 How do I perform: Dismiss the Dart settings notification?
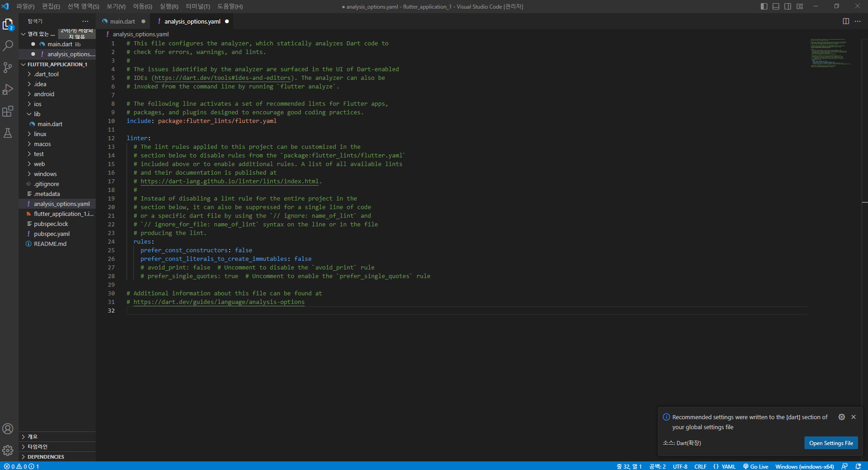pyautogui.click(x=853, y=417)
